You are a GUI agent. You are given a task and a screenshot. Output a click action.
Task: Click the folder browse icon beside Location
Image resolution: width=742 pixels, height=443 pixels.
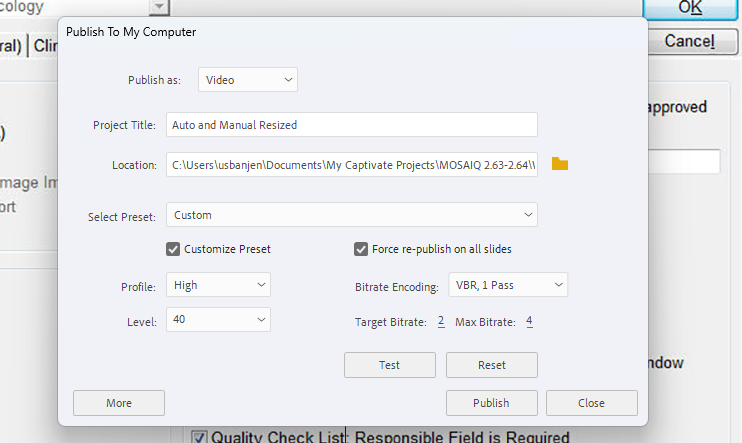(560, 164)
